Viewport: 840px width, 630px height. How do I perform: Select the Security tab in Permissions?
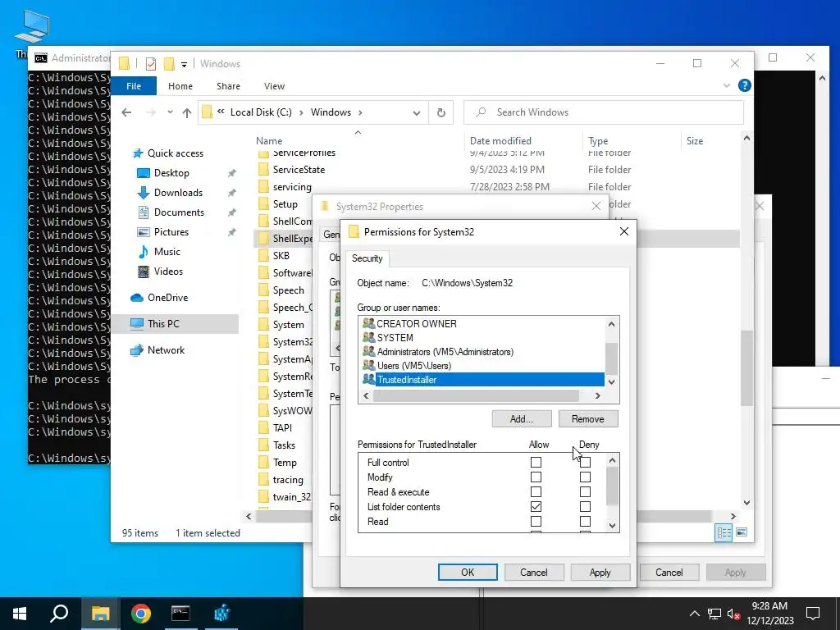pos(367,258)
